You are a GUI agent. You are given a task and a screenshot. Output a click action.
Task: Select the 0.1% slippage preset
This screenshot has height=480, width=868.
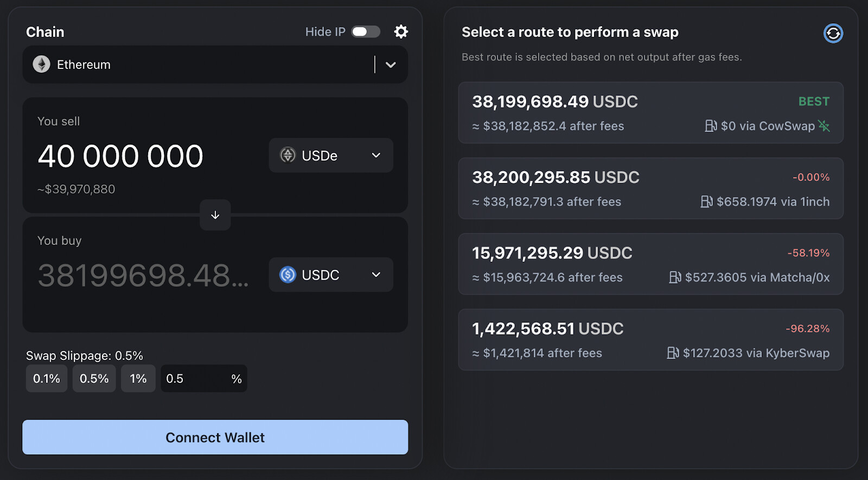(47, 378)
